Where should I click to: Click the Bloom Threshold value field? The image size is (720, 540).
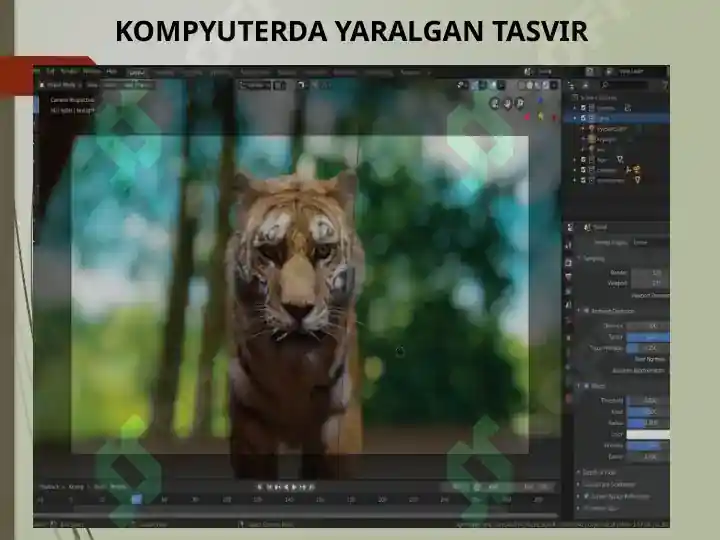pyautogui.click(x=648, y=400)
